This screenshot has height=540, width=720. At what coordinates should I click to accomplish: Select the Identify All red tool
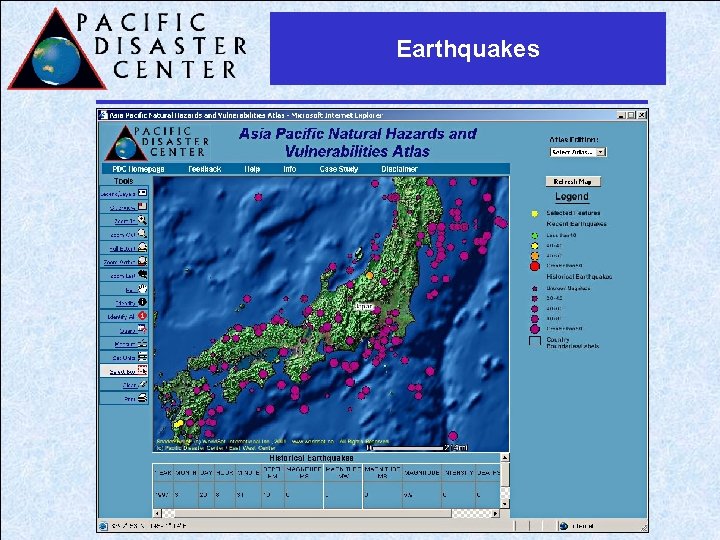click(143, 316)
